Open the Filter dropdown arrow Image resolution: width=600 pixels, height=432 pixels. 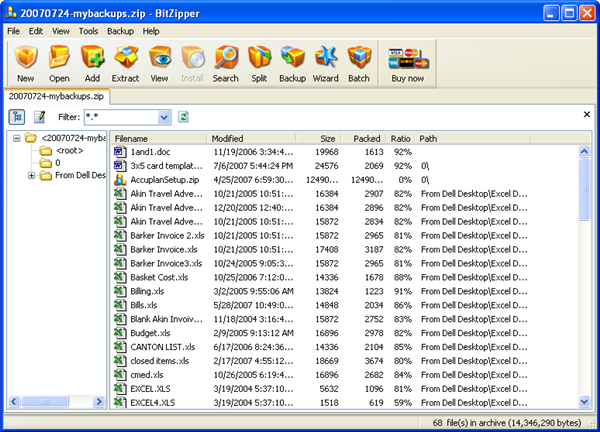click(x=164, y=117)
